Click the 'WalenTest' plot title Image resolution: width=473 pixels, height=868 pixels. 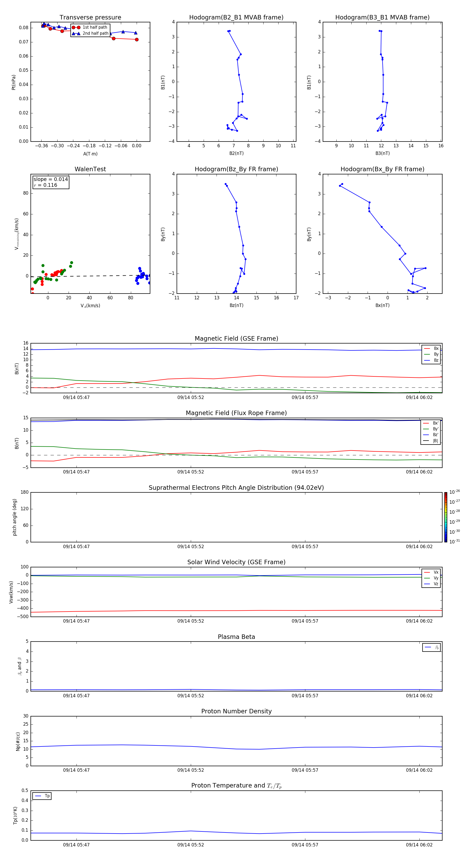click(x=90, y=169)
